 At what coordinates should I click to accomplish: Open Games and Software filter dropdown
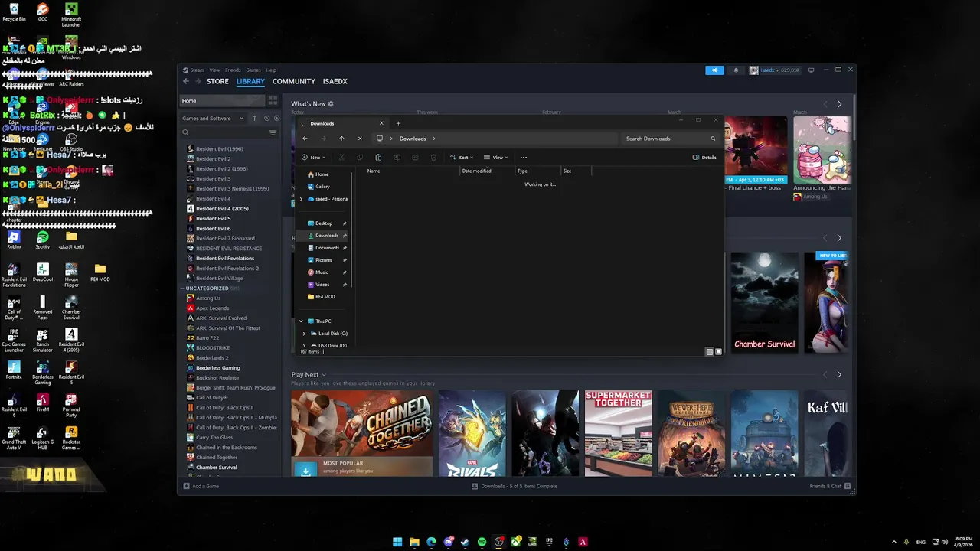(213, 119)
